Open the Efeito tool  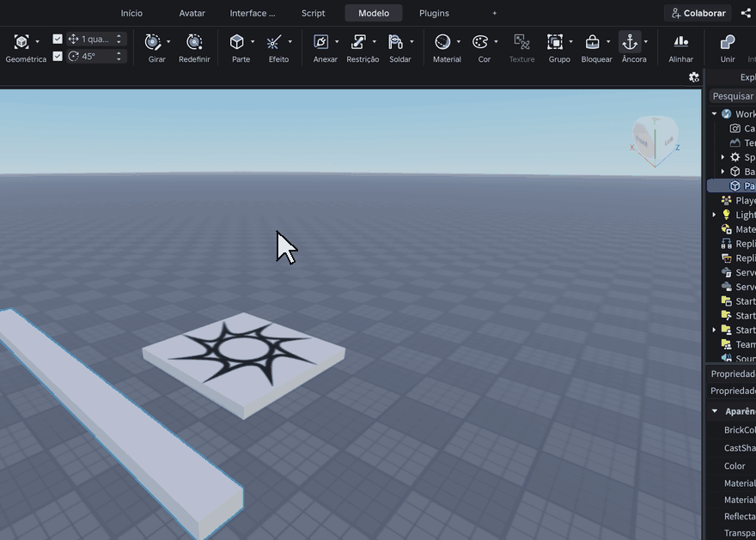click(273, 42)
